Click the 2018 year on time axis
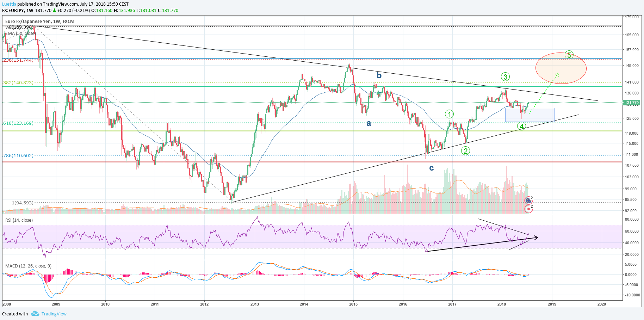Viewport: 644px width, 320px height. click(502, 304)
